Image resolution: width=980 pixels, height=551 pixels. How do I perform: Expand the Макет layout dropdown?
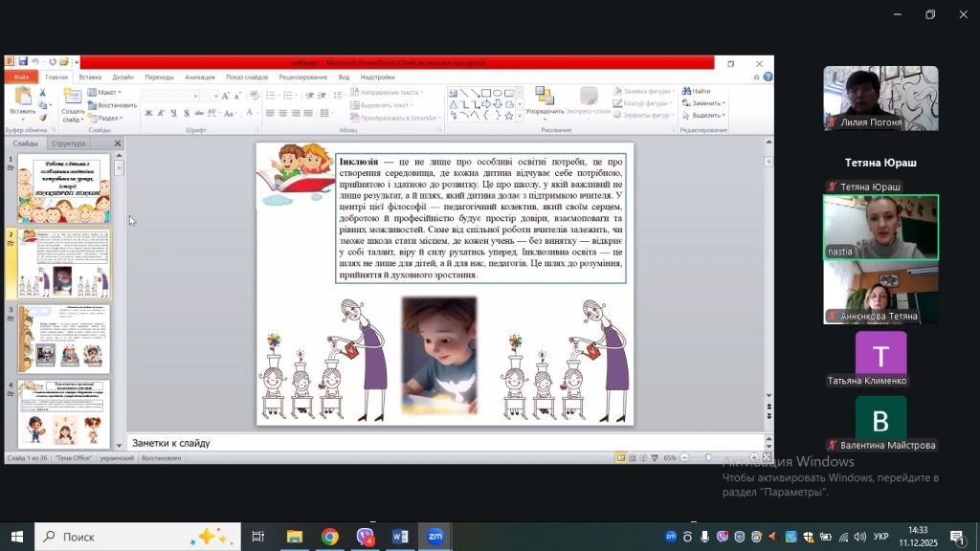click(x=105, y=93)
